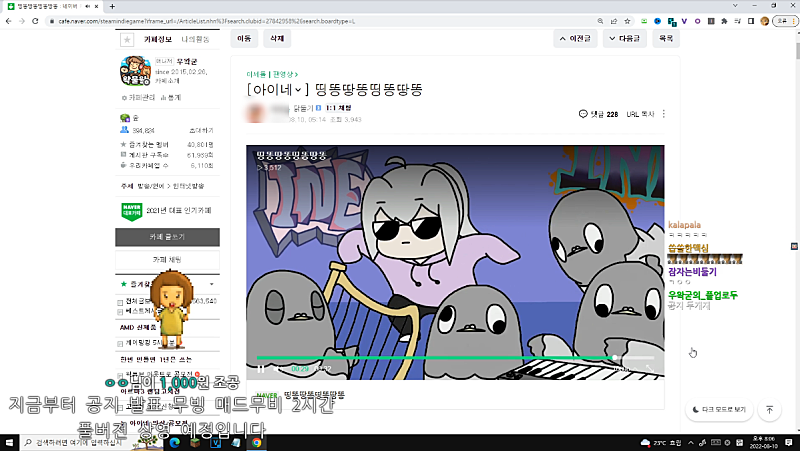Open the Minecraft taskbar icon

pos(195,442)
